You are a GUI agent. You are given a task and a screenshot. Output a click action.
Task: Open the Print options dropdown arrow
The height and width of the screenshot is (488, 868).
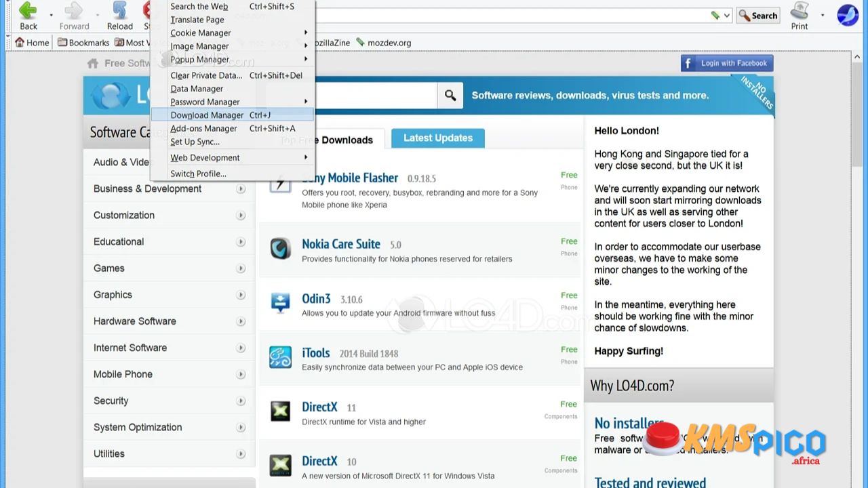pyautogui.click(x=823, y=15)
